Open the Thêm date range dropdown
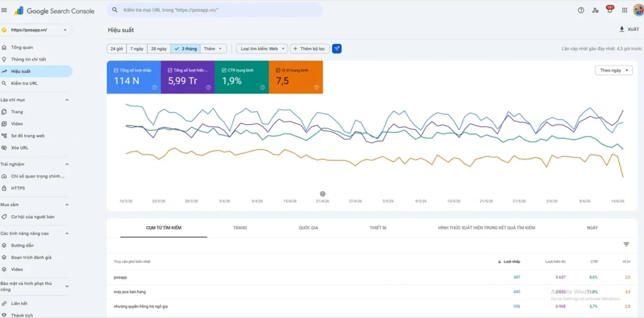This screenshot has height=318, width=644. pyautogui.click(x=213, y=49)
